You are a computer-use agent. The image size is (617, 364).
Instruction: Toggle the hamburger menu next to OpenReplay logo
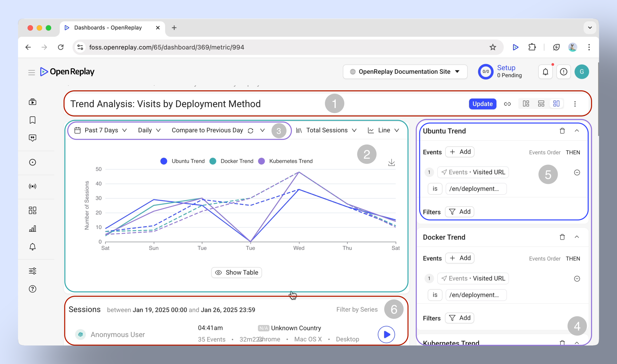[31, 72]
